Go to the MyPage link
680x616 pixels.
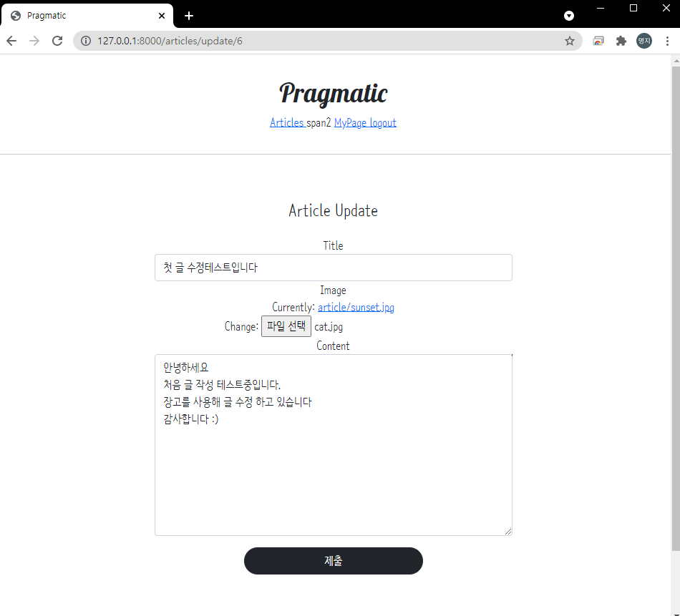click(x=350, y=122)
